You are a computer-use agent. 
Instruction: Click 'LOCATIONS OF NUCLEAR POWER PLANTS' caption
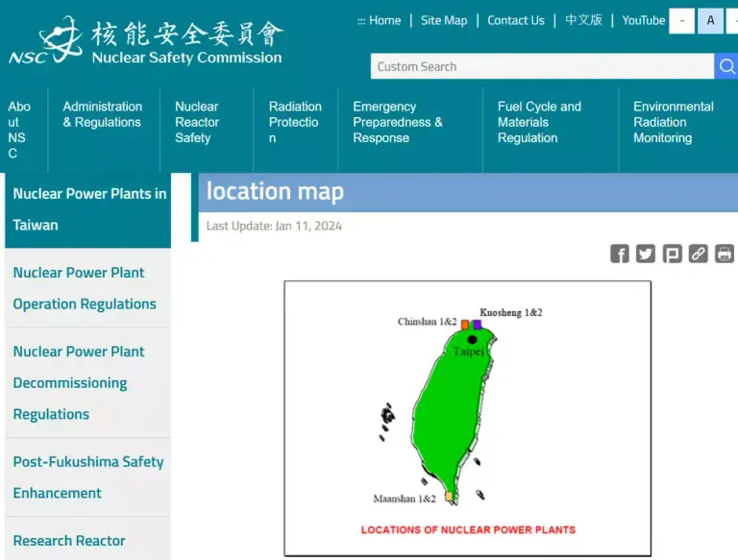(x=468, y=530)
